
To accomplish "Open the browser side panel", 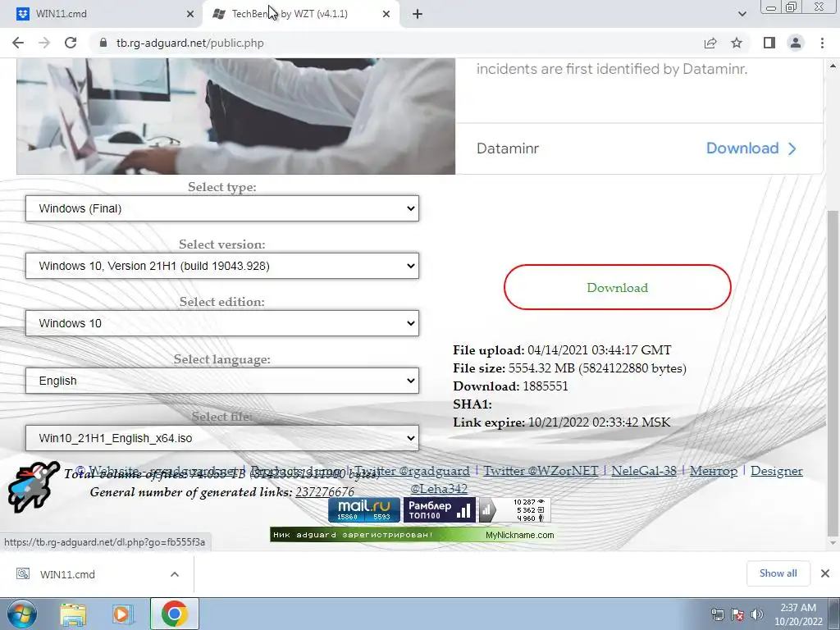I will (769, 43).
